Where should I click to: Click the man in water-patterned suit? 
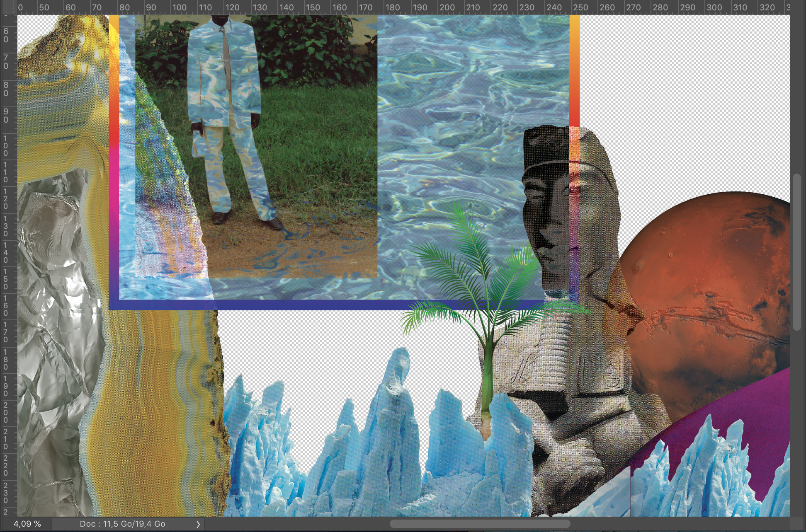[x=226, y=104]
